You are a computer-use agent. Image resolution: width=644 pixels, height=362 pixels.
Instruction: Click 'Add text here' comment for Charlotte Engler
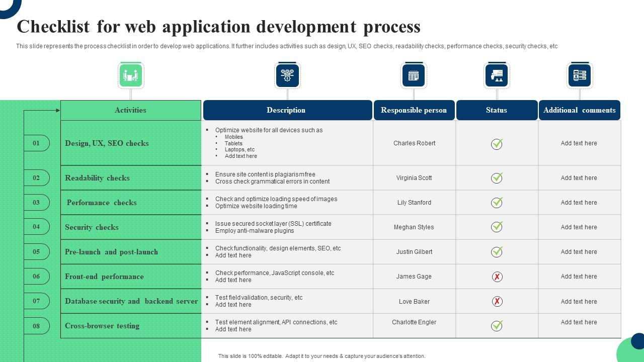coord(579,322)
